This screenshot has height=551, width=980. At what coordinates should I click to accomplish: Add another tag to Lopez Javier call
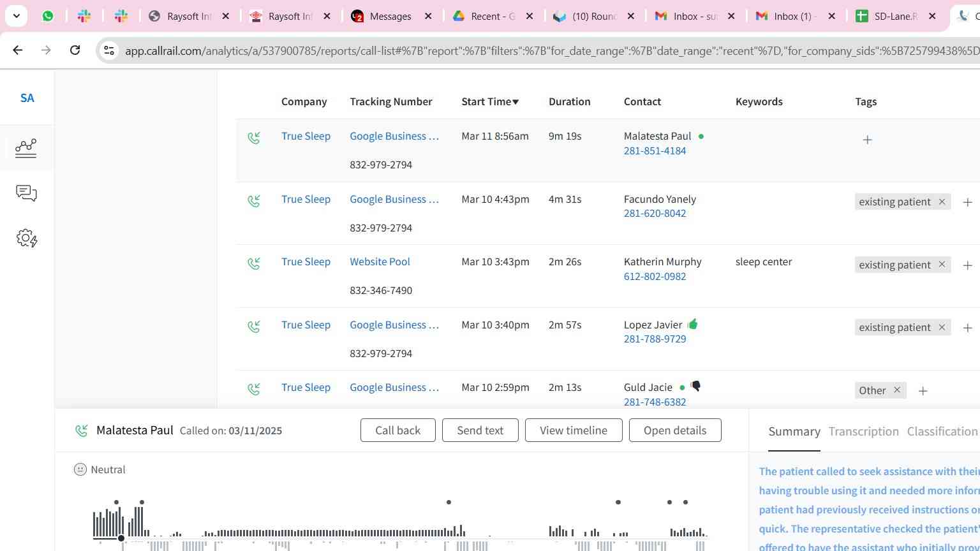coord(967,328)
